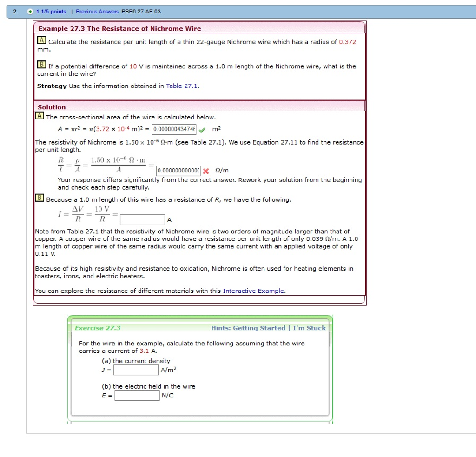Click the electric field E input box

coord(137,396)
